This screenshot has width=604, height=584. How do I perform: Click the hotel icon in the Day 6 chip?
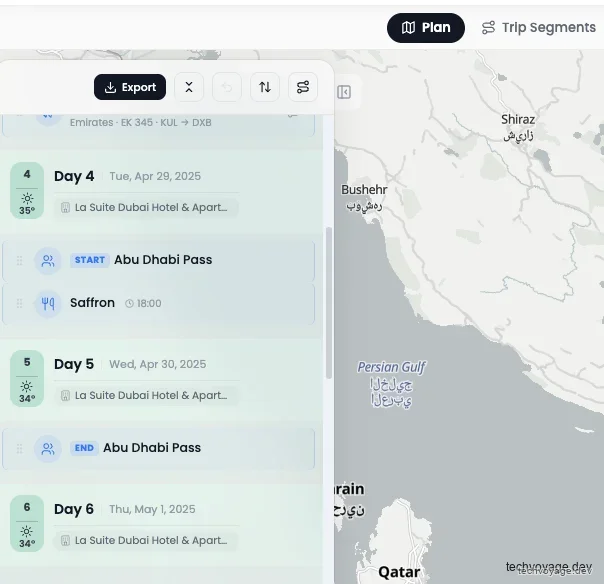tap(65, 541)
